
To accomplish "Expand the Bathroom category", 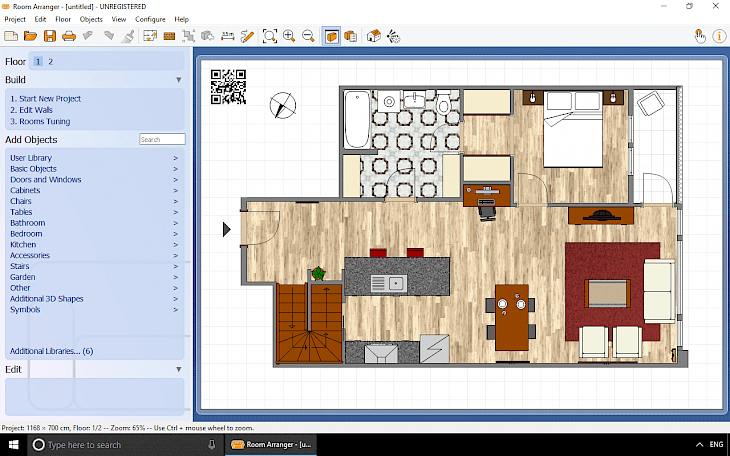I will click(94, 223).
